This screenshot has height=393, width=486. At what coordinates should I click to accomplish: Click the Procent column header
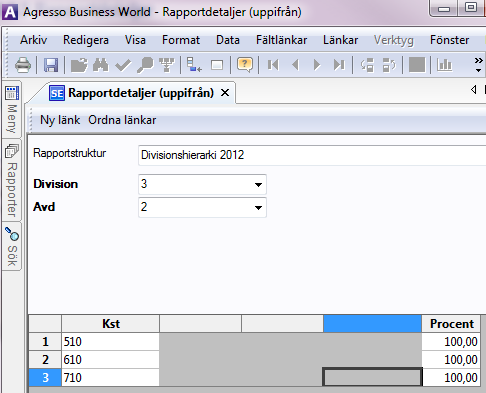[451, 324]
